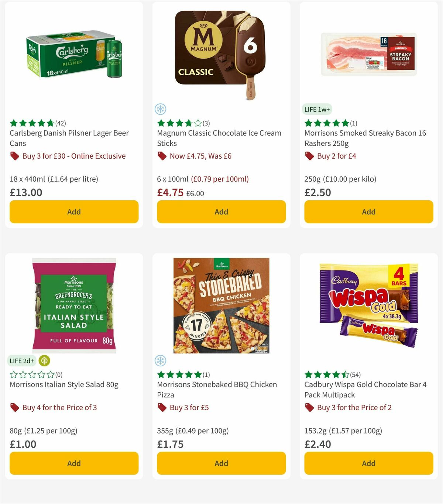Viewport: 443px width, 504px height.
Task: Add Cadbury Wispa Gold Multipack to basket
Action: [368, 463]
